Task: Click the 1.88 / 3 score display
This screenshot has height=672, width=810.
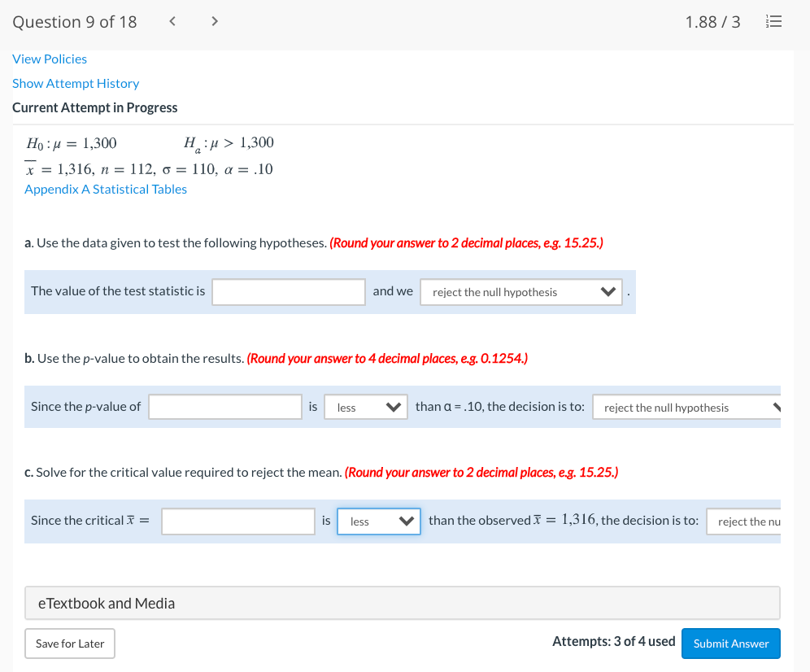Action: coord(712,21)
